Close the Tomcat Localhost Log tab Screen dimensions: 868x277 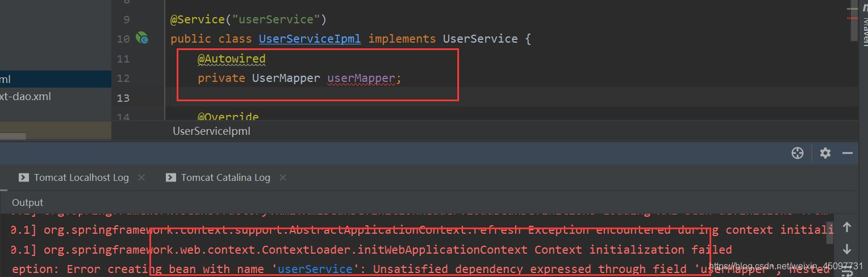141,177
